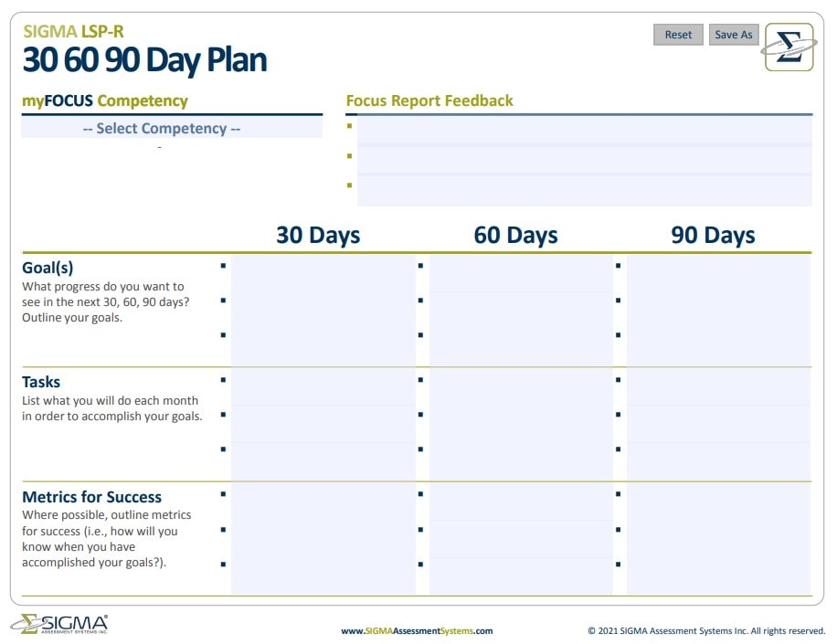Click the first Focus Report Feedback field

click(584, 130)
